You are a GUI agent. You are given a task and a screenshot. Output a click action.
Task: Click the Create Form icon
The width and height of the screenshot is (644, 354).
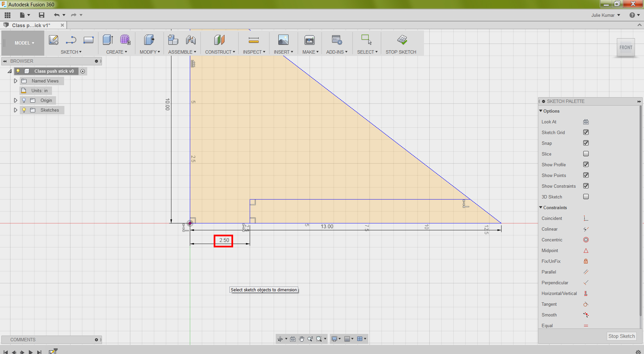(125, 40)
